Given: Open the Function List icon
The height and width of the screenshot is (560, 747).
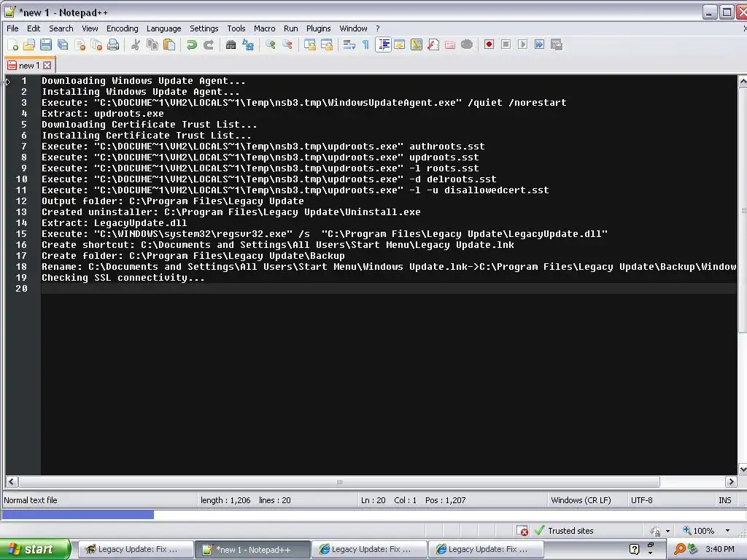Looking at the screenshot, I should pos(433,44).
